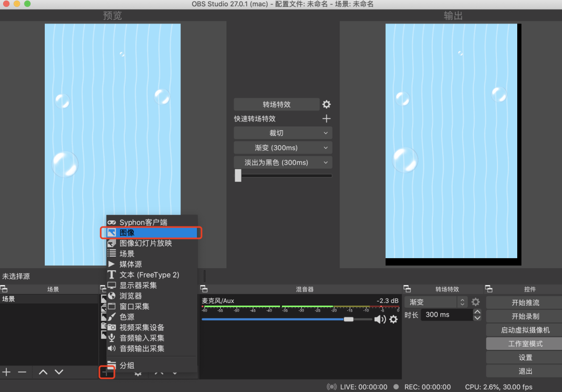
Task: Add quick transition with plus icon
Action: [326, 119]
